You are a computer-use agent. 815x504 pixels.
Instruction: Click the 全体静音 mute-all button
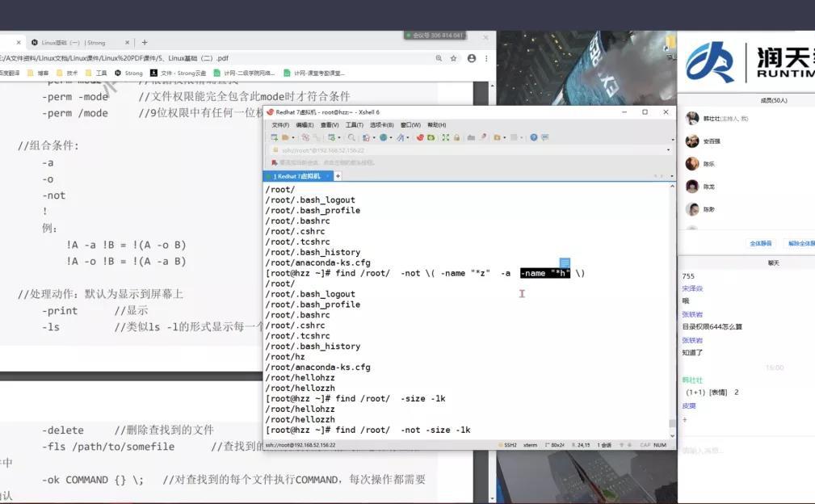(760, 243)
